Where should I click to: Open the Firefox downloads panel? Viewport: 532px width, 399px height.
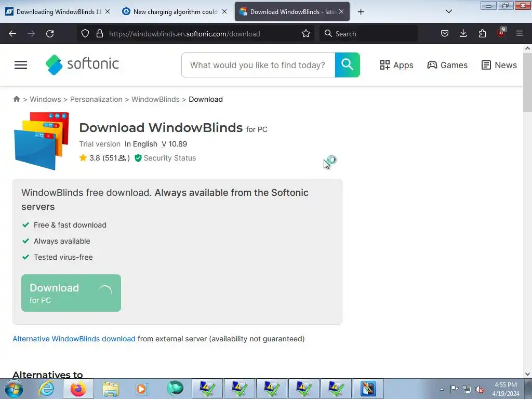tap(463, 34)
